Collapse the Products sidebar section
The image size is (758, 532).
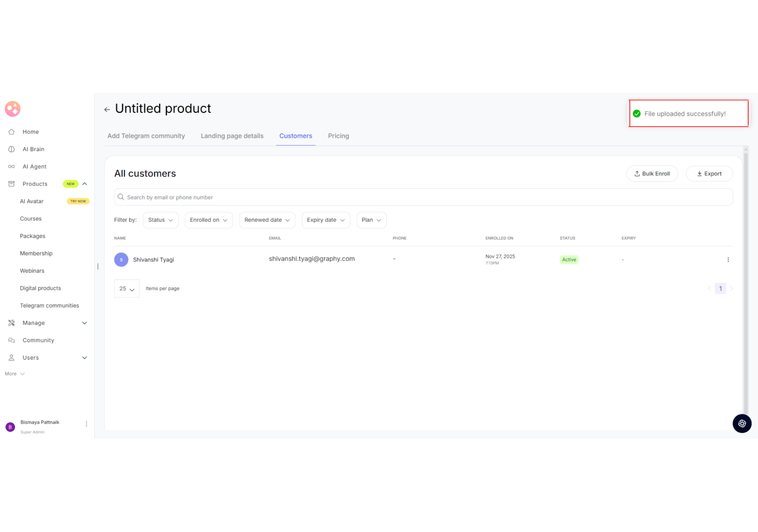click(x=84, y=184)
